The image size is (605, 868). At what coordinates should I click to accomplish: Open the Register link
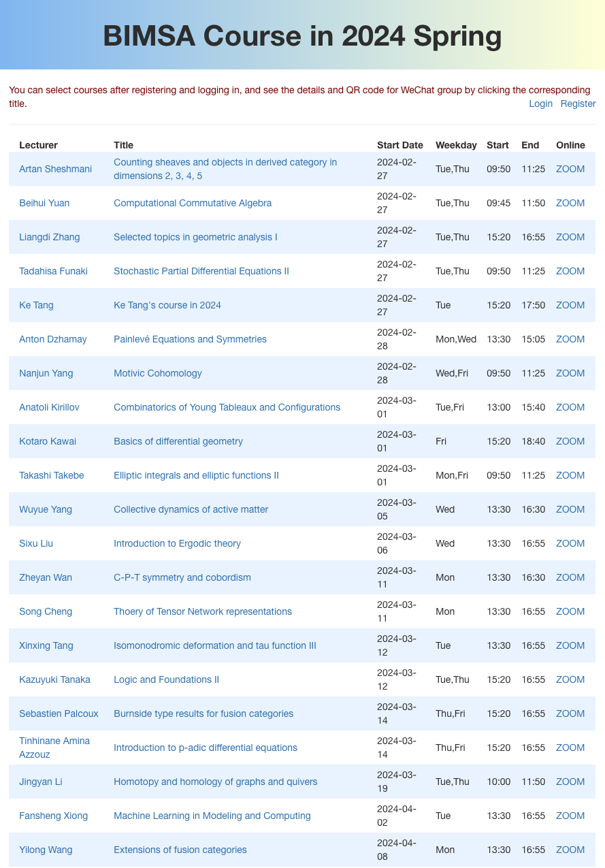tap(578, 103)
